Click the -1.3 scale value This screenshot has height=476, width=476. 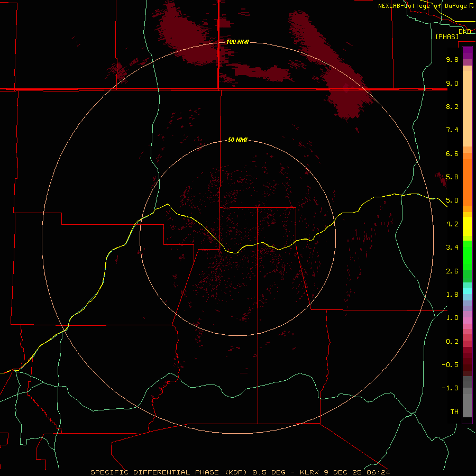[x=450, y=388]
